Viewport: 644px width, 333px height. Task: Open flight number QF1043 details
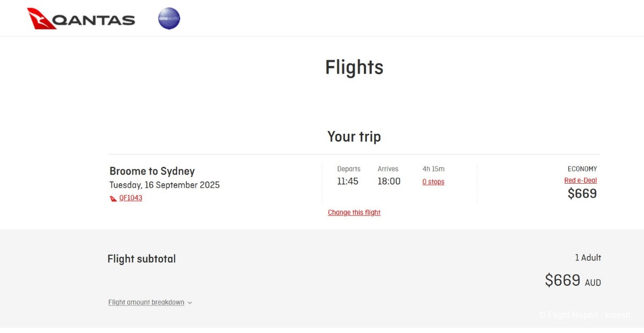pyautogui.click(x=130, y=198)
